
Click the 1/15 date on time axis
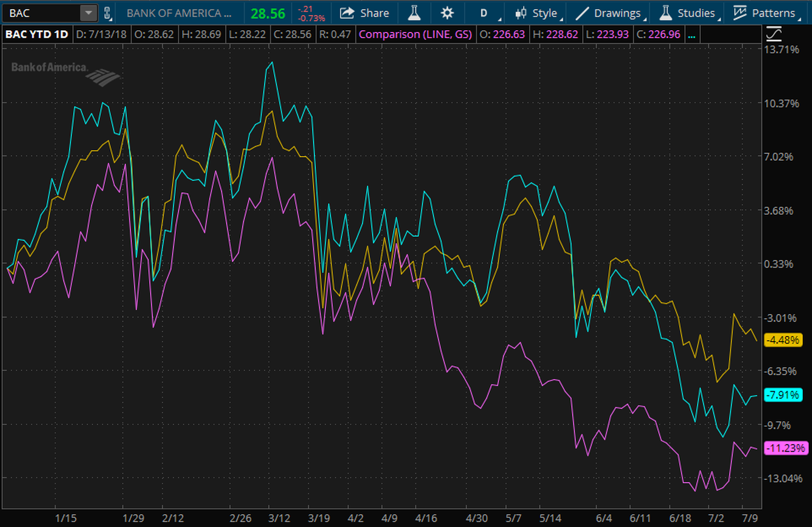point(66,518)
